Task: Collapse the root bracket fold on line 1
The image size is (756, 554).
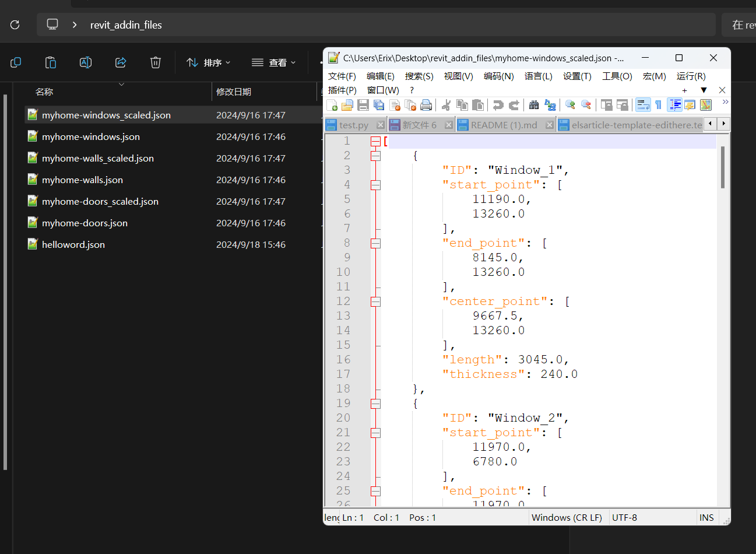Action: pyautogui.click(x=375, y=141)
